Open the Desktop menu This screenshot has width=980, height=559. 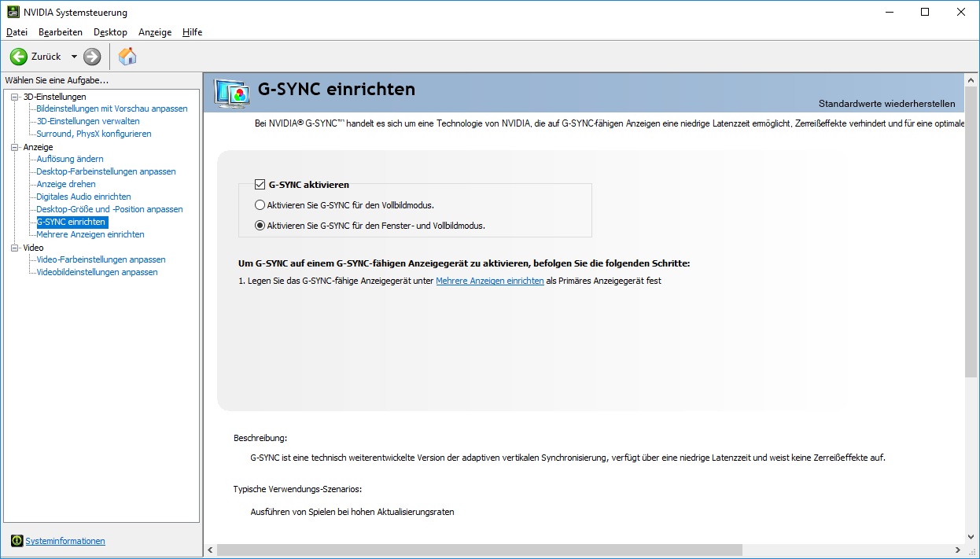[110, 32]
